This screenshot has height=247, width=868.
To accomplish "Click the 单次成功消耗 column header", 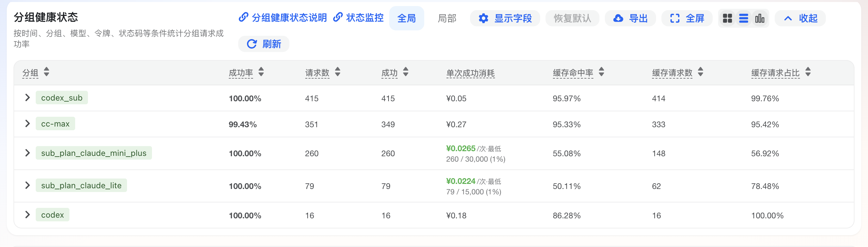I will click(470, 73).
